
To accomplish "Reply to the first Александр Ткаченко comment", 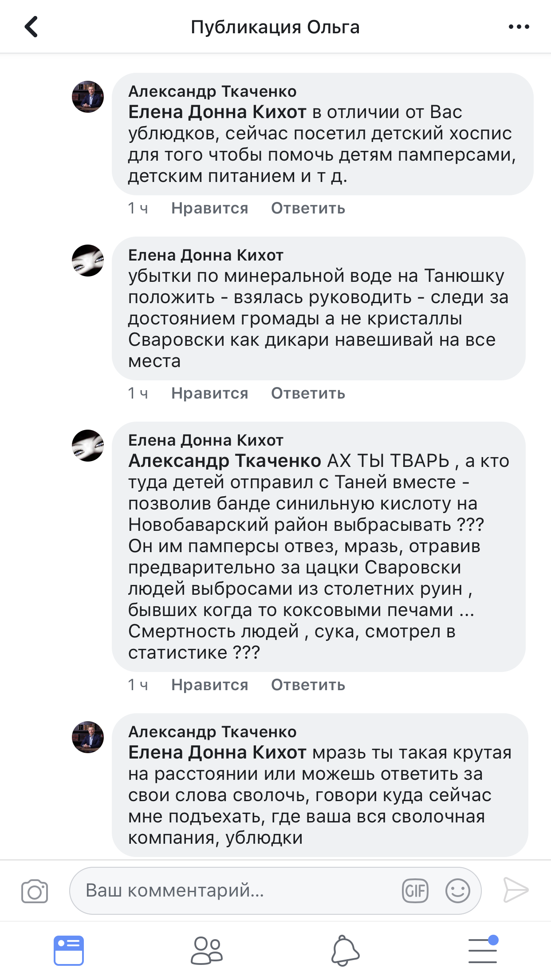I will [308, 208].
